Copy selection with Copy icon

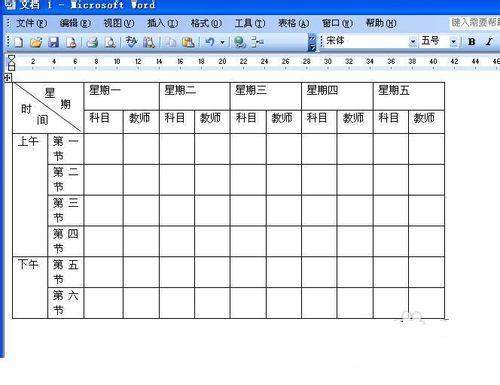171,42
